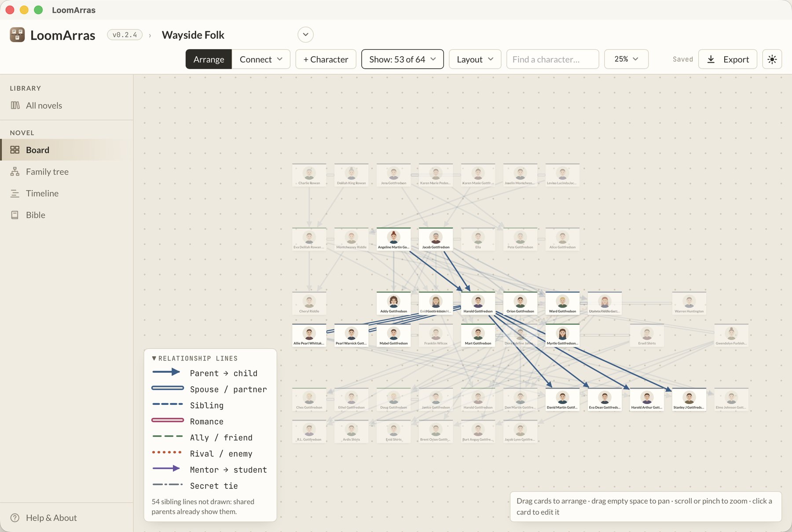Screen dimensions: 792x532
Task: Expand the novel title chevron dropdown
Action: [x=305, y=35]
